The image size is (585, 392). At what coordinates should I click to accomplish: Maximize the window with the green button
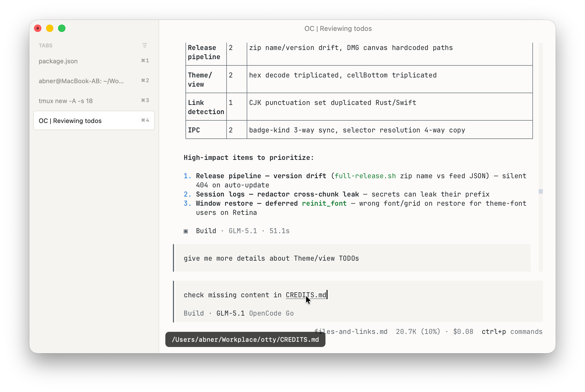point(62,28)
